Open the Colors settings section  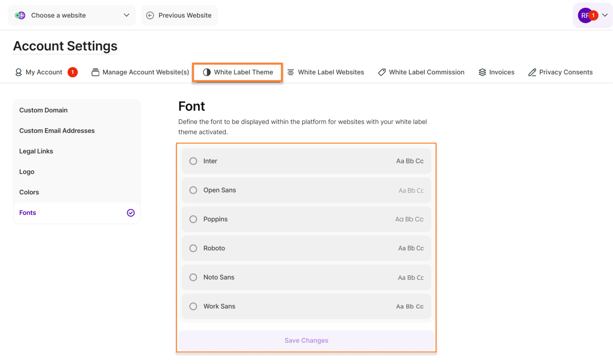click(x=29, y=192)
